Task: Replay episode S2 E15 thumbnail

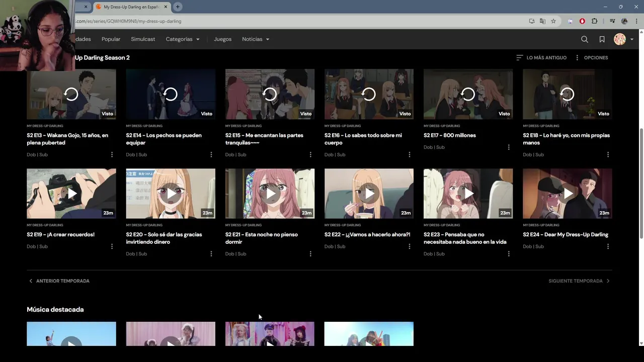Action: pos(270,94)
